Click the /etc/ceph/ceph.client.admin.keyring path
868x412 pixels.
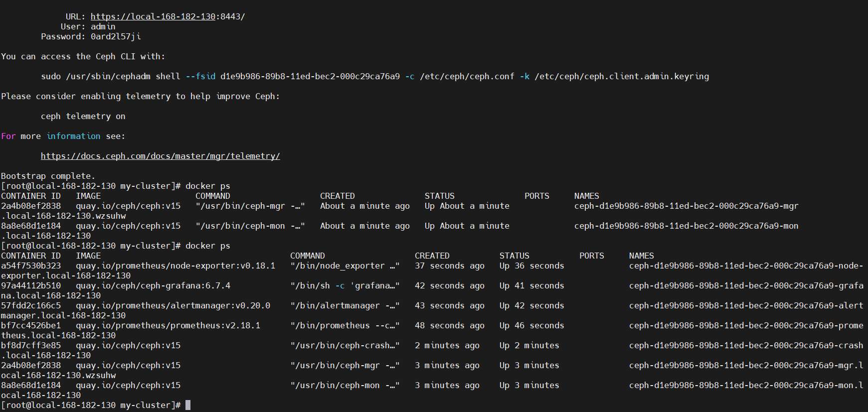[x=622, y=76]
